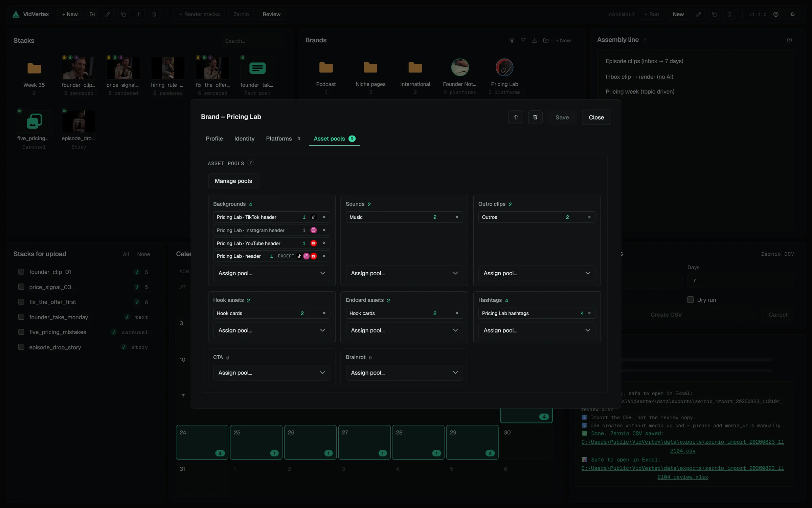Viewport: 812px width, 508px height.
Task: Click the Stacks search field
Action: 252,41
